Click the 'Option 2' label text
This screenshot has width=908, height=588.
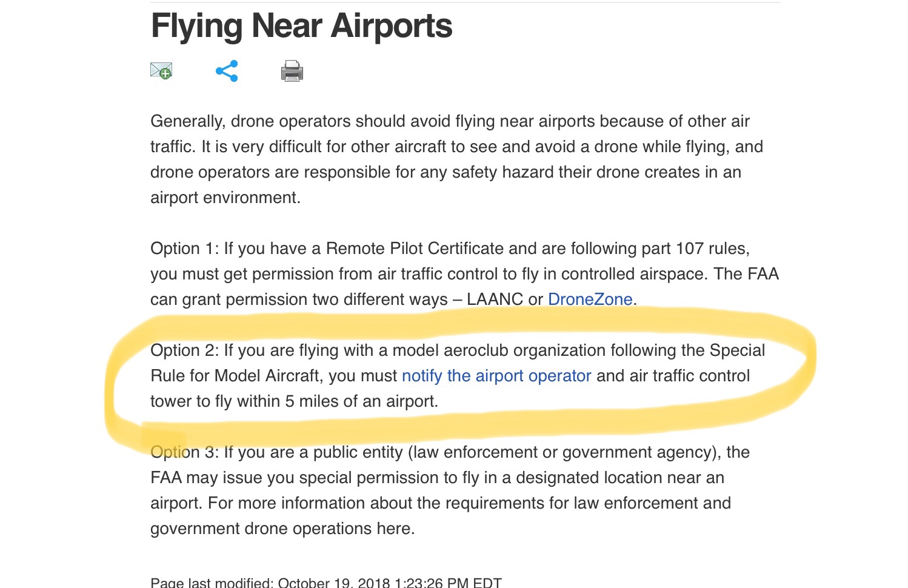click(x=184, y=350)
